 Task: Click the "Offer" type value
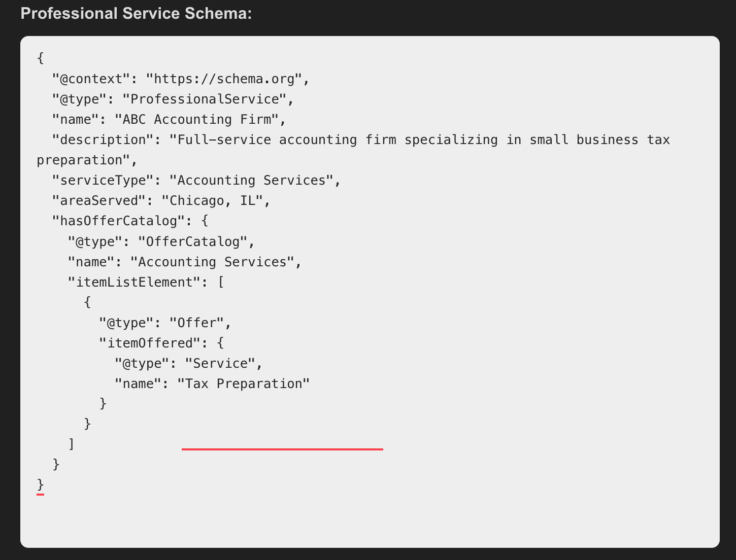point(196,323)
